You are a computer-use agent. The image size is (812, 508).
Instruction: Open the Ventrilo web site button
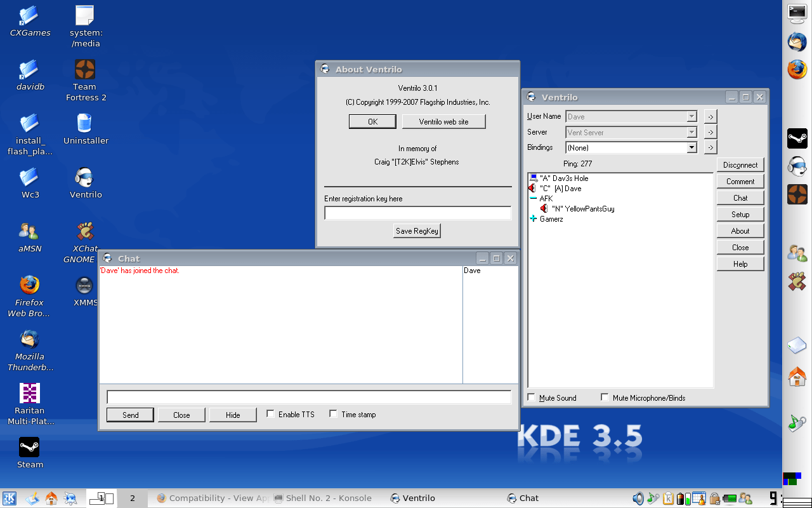point(443,121)
